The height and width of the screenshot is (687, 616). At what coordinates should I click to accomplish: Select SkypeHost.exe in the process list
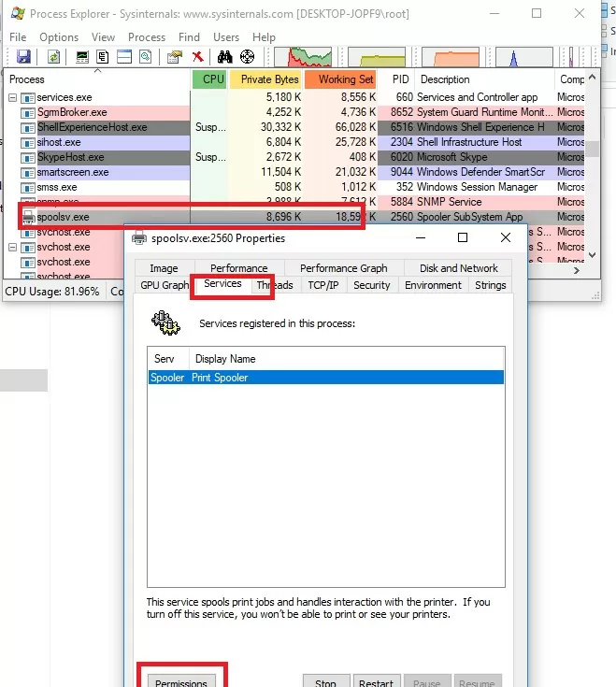[x=70, y=157]
